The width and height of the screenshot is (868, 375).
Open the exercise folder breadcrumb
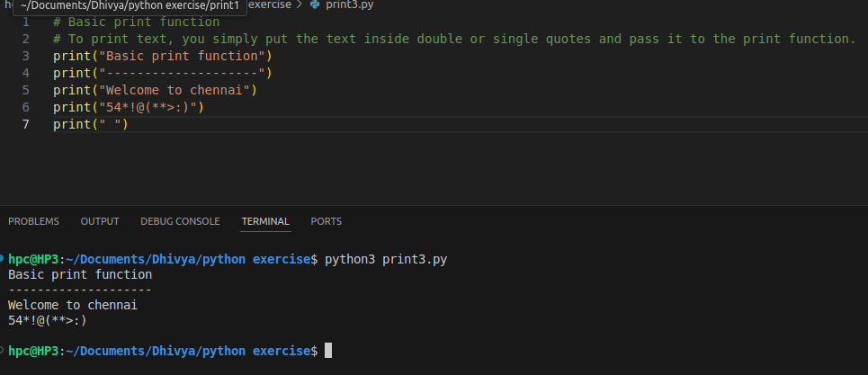point(269,5)
